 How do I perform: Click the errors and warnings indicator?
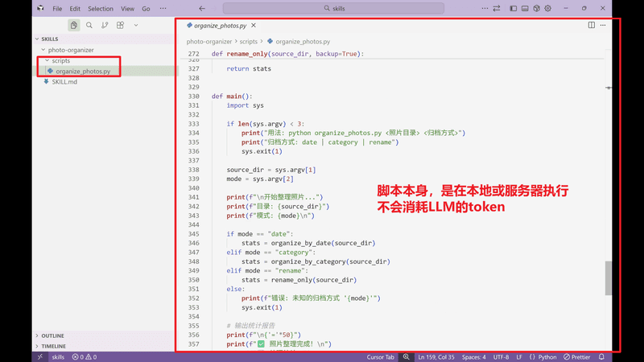click(84, 356)
